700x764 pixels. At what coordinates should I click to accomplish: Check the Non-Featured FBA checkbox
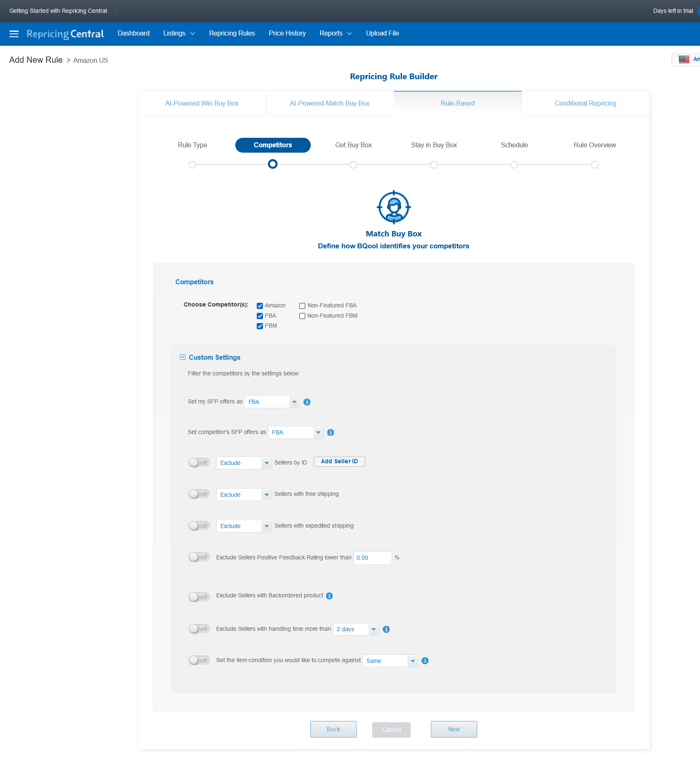(302, 306)
